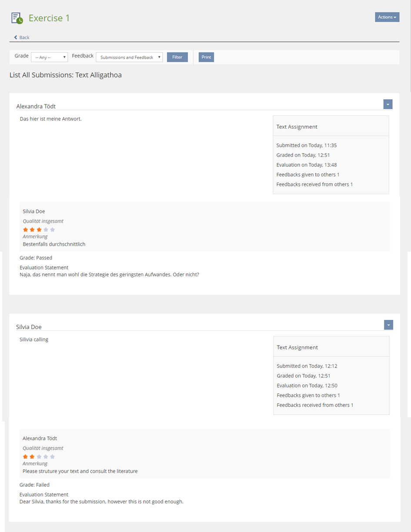Click the Exercise 1 assignment icon
Image resolution: width=411 pixels, height=532 pixels.
(x=17, y=18)
